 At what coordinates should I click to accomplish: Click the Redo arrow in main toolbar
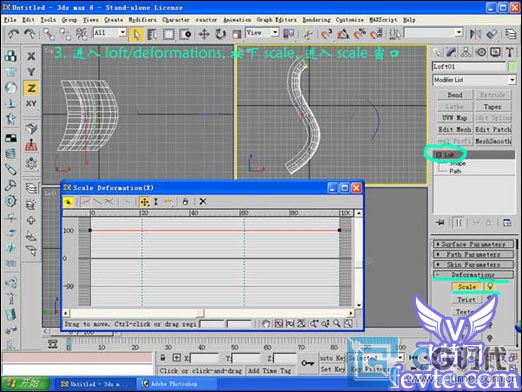click(29, 34)
